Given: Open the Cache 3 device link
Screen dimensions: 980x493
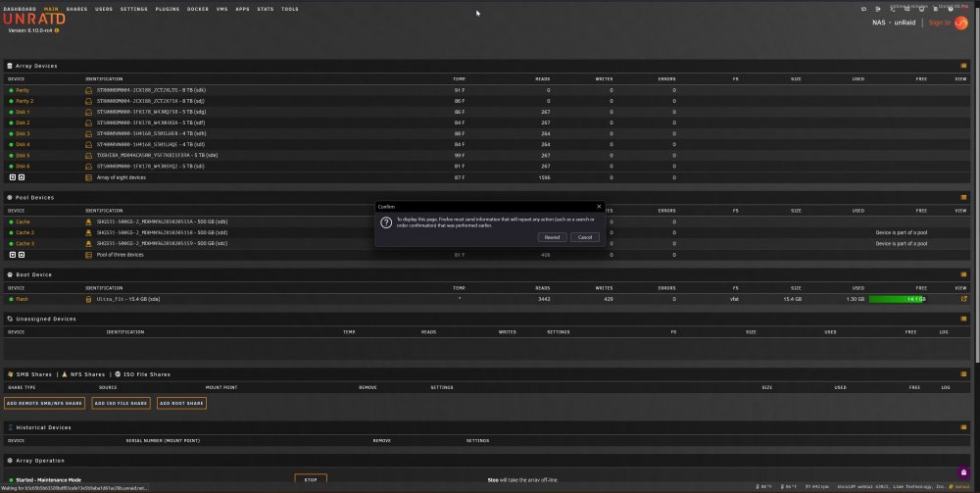Looking at the screenshot, I should point(25,244).
